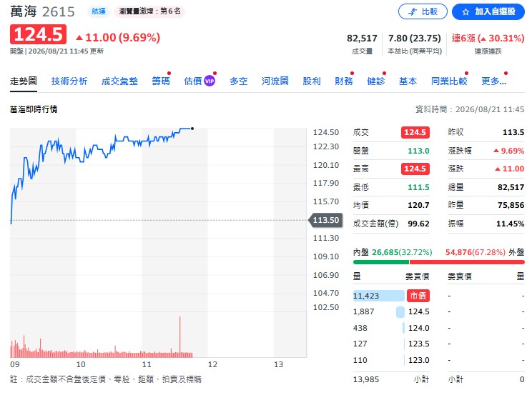Click the 124.5 current price box
This screenshot has width=532, height=395.
[38, 34]
